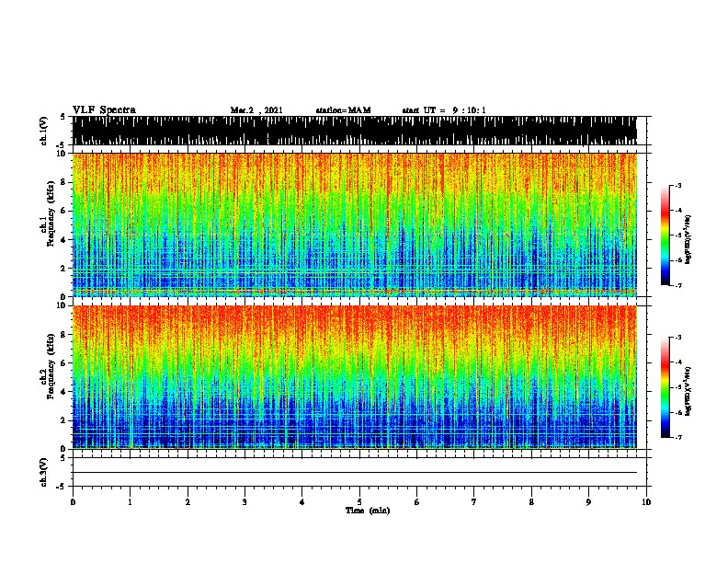Click the time axis tick label '8'
The image size is (728, 563).
click(531, 502)
